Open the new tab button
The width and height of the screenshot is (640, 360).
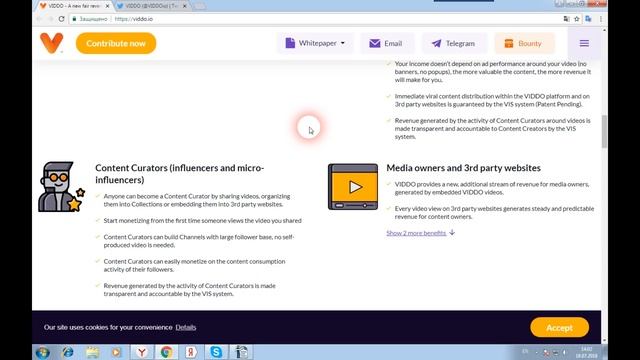click(199, 6)
